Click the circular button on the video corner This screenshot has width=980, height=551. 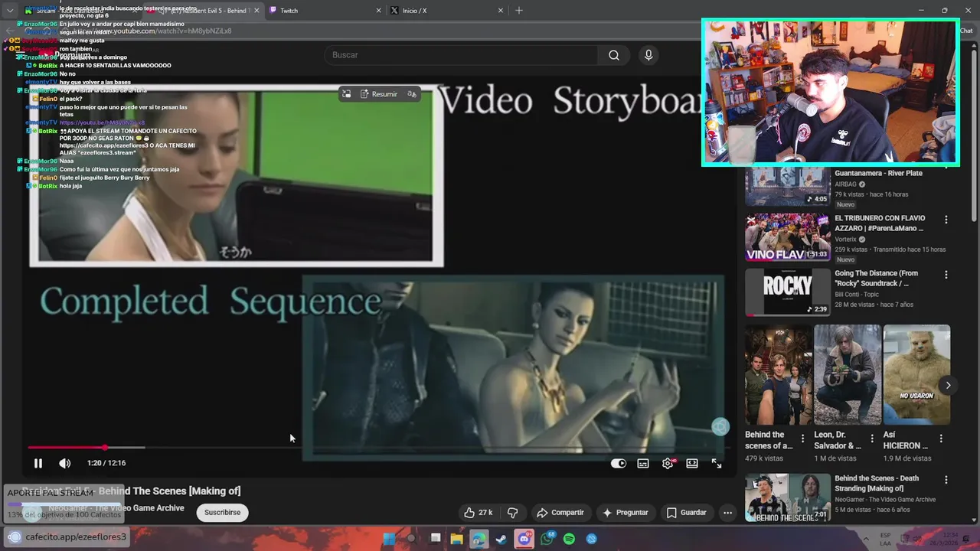coord(720,427)
